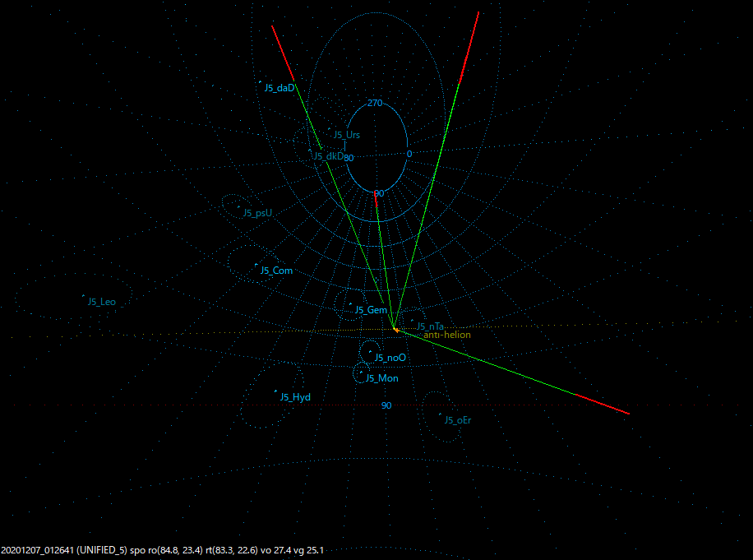Viewport: 753px width, 560px height.
Task: Click the J5_oEr radiant label
Action: pyautogui.click(x=458, y=420)
